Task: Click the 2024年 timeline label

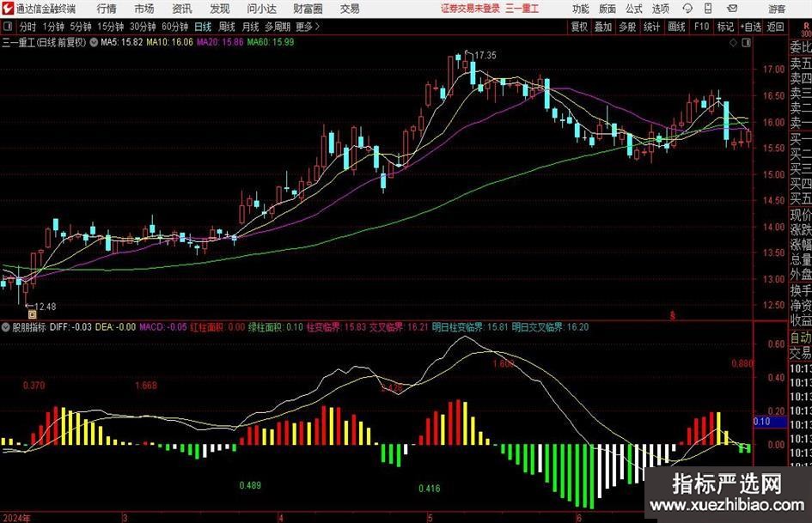Action: pyautogui.click(x=16, y=518)
